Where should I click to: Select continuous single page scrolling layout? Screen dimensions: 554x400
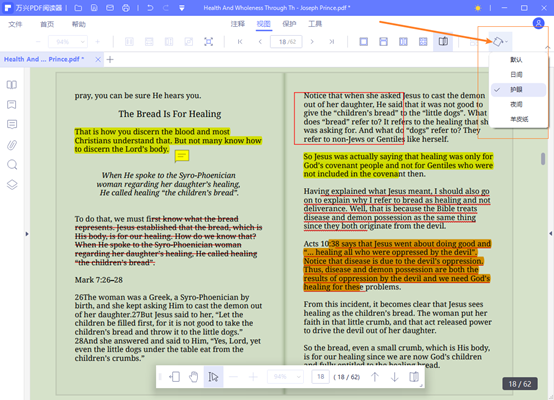[383, 42]
